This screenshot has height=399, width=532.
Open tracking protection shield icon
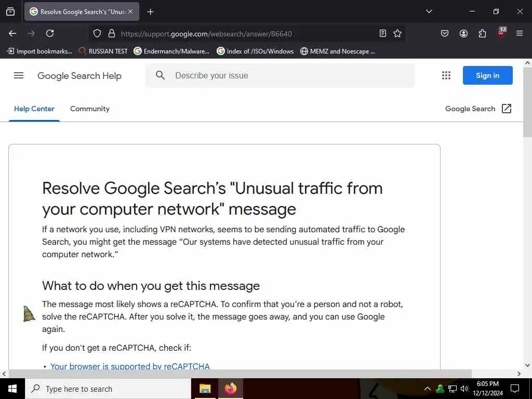tap(97, 34)
